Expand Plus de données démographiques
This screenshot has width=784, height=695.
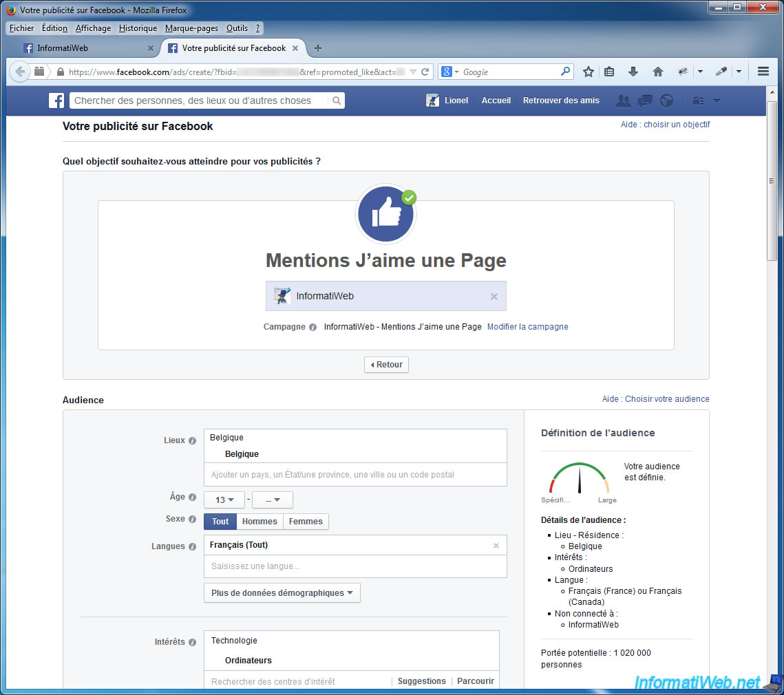282,593
